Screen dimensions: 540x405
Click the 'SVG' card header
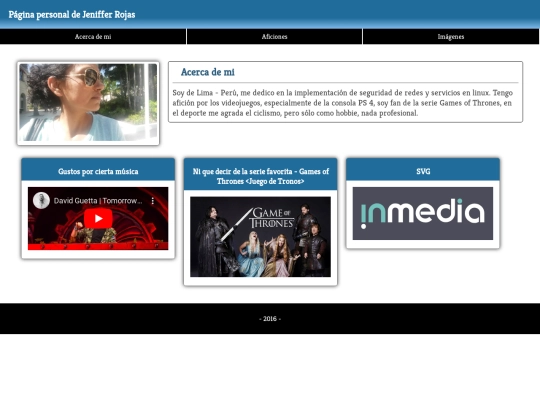coord(423,169)
